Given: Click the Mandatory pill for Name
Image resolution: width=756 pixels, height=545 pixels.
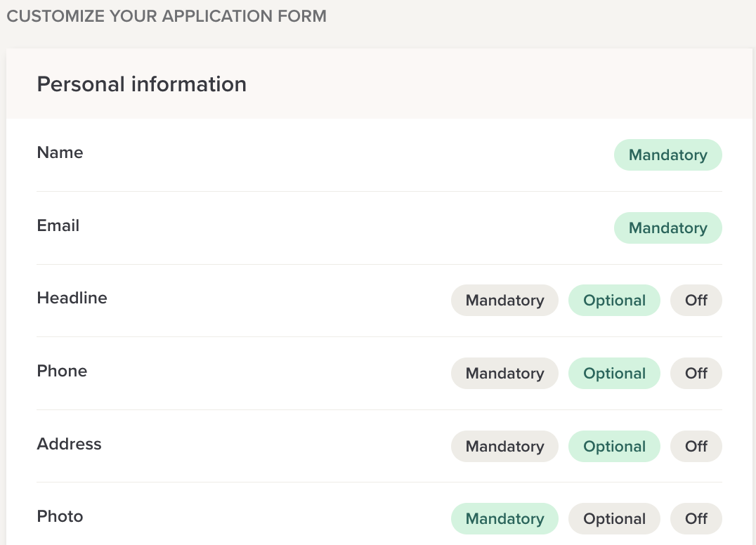Looking at the screenshot, I should [667, 155].
